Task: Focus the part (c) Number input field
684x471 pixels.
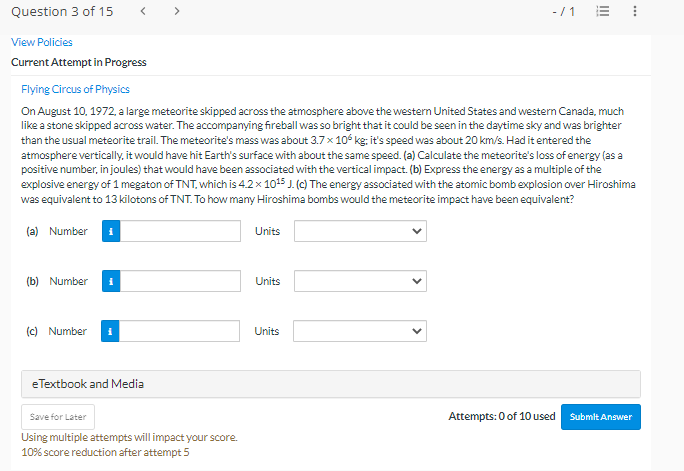Action: [x=179, y=331]
